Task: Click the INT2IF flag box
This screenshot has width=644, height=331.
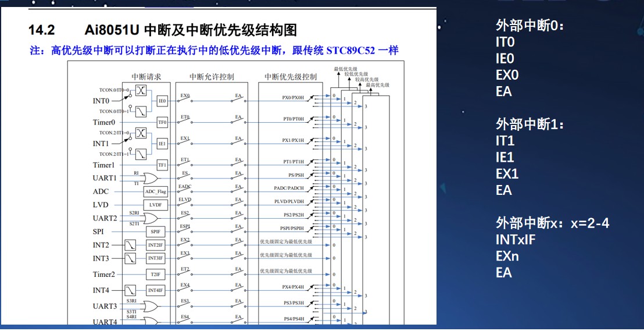Action: pyautogui.click(x=155, y=245)
